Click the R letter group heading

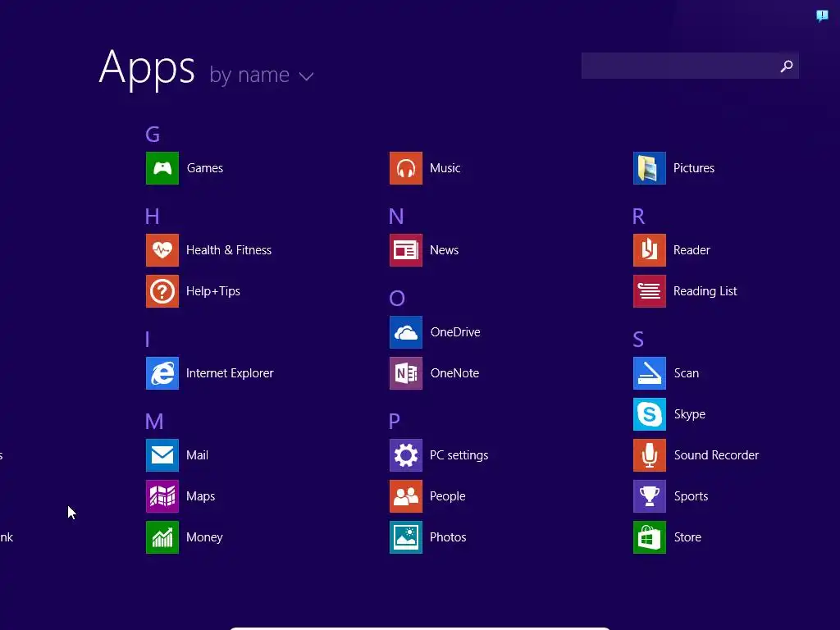[638, 217]
